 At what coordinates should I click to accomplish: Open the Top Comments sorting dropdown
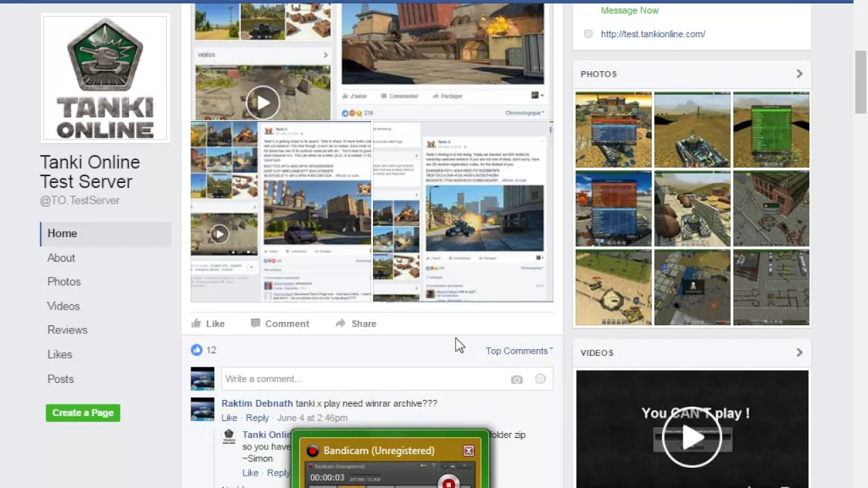[519, 350]
